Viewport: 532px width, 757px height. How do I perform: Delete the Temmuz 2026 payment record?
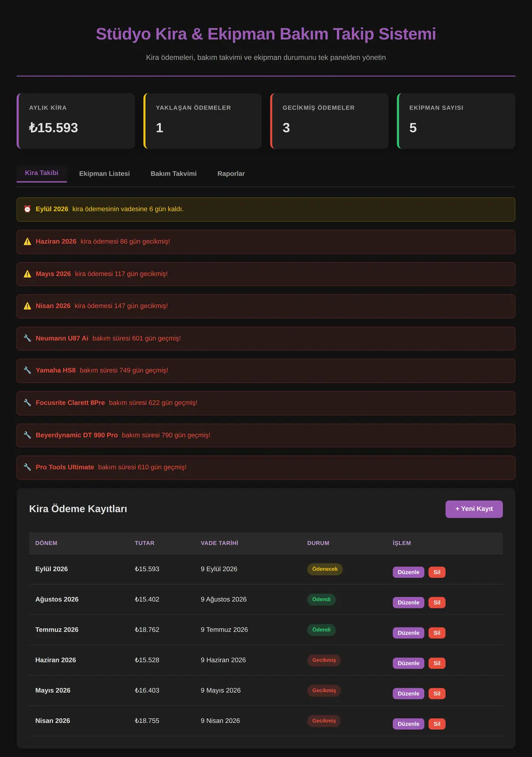click(437, 633)
